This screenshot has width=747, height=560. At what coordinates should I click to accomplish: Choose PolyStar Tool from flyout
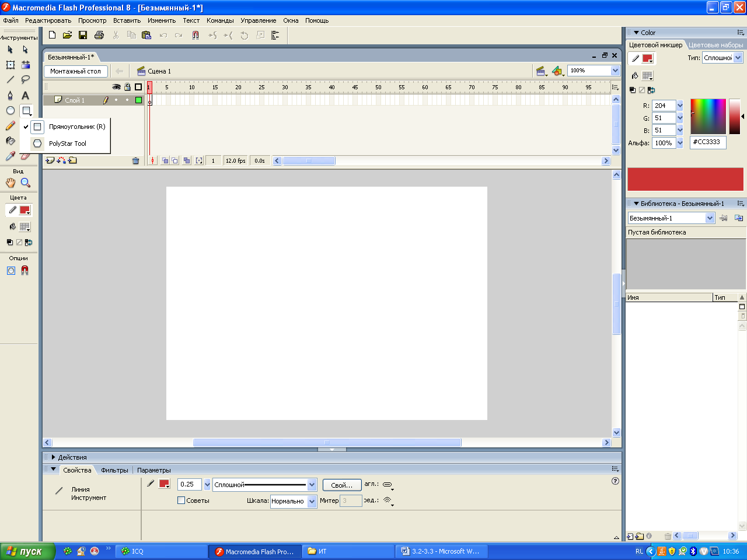click(x=65, y=143)
